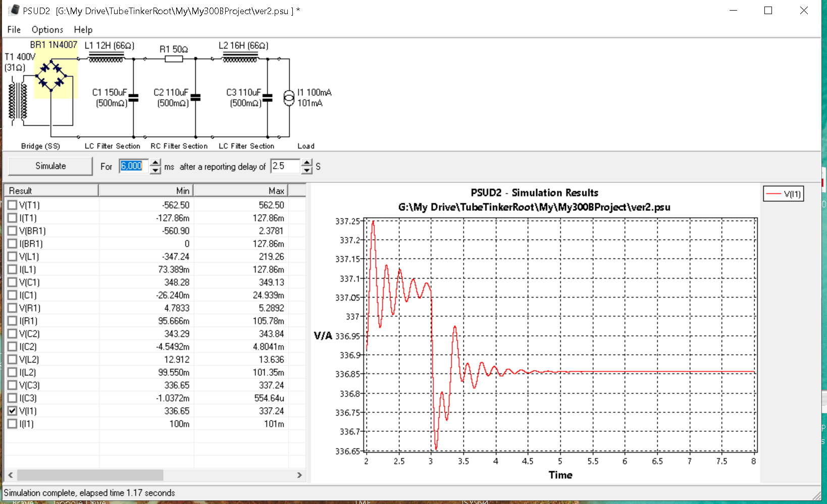Click the T1 400V transformer label
827x504 pixels.
(20, 57)
